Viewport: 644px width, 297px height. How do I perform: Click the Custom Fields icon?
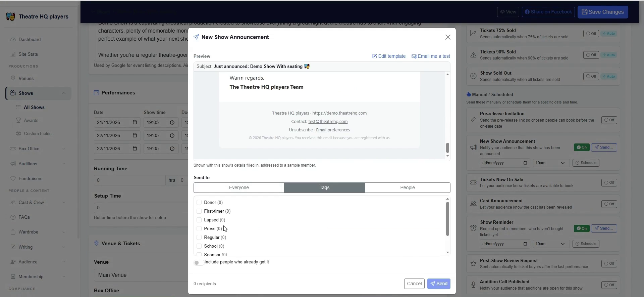pos(18,133)
